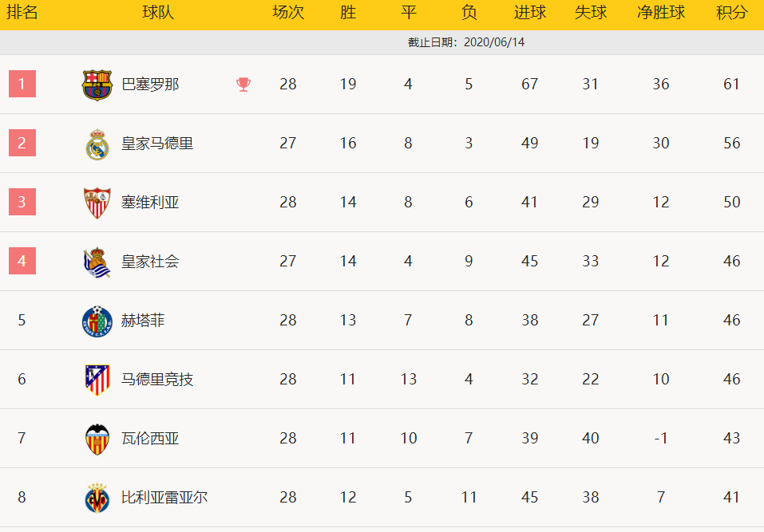
Task: Click the Villarreal yellow crest icon
Action: click(x=97, y=498)
